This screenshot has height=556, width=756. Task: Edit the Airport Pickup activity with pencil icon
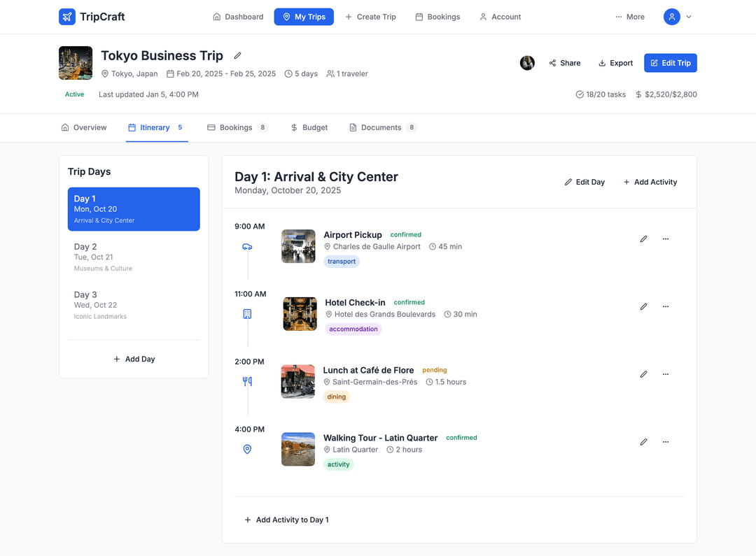tap(643, 239)
